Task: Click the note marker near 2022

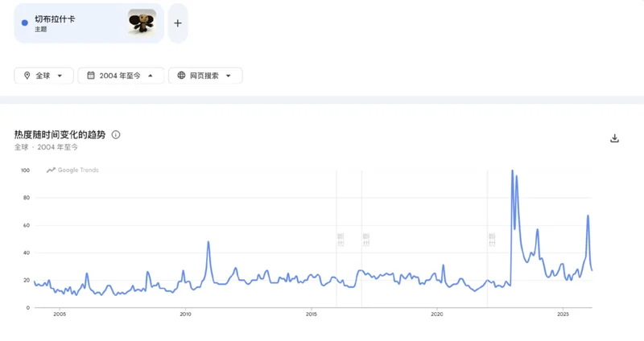Action: 492,239
